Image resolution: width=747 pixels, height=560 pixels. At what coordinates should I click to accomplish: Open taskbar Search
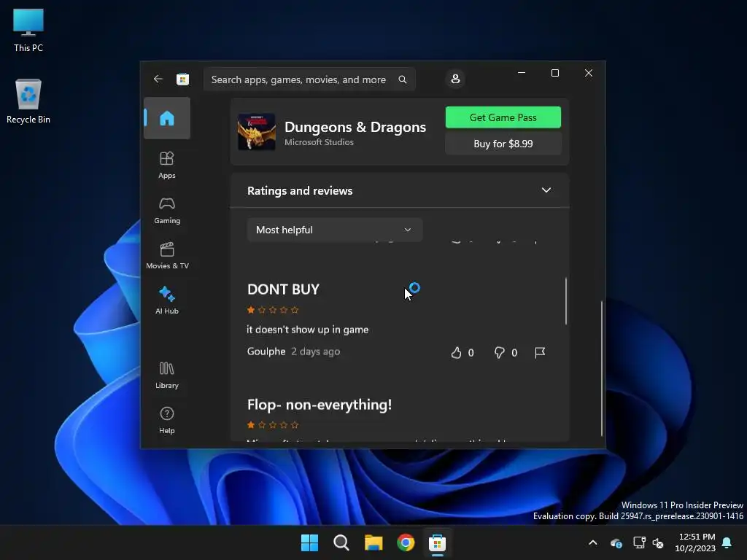click(x=341, y=542)
